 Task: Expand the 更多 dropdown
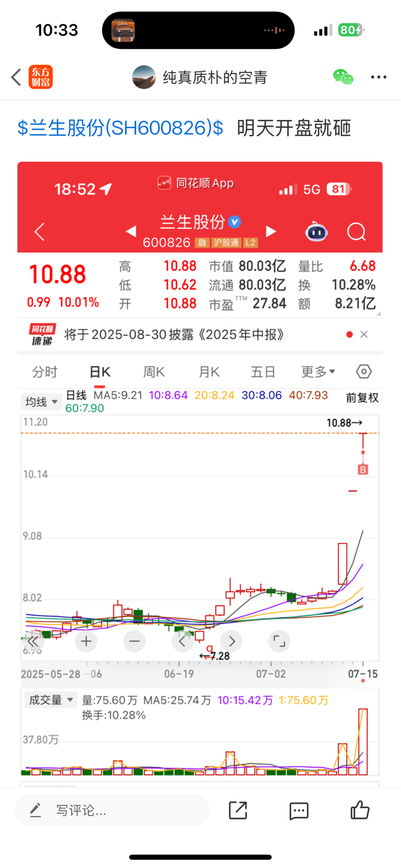tap(318, 372)
